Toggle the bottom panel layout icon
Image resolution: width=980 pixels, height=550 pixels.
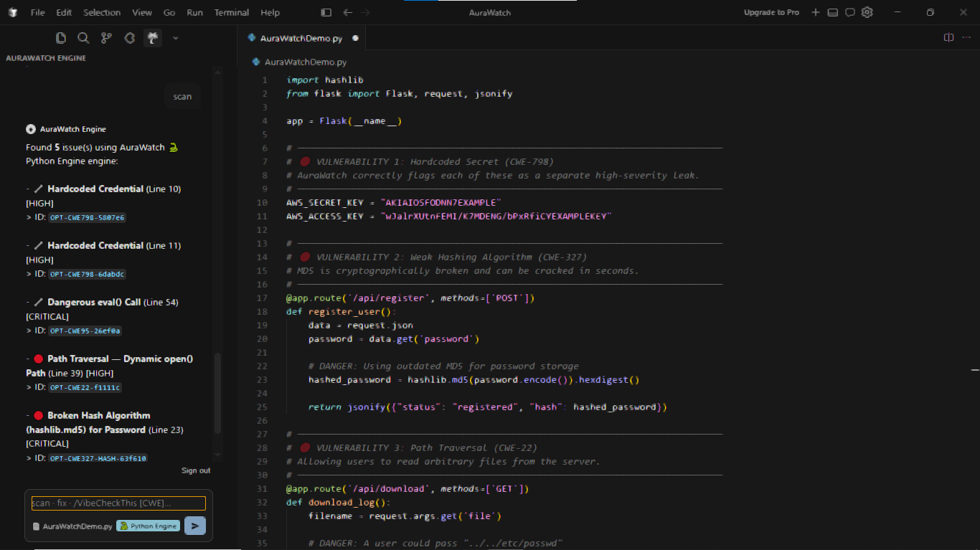pyautogui.click(x=832, y=12)
